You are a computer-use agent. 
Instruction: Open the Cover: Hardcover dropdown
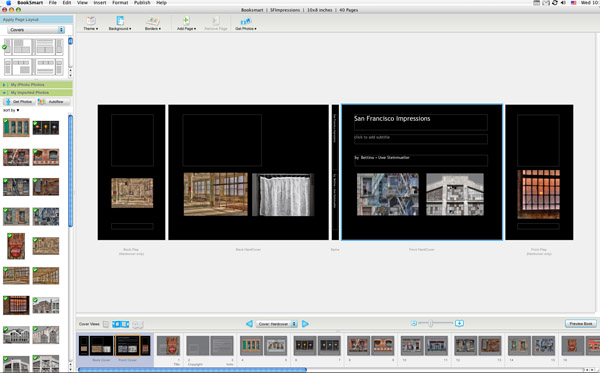[276, 324]
